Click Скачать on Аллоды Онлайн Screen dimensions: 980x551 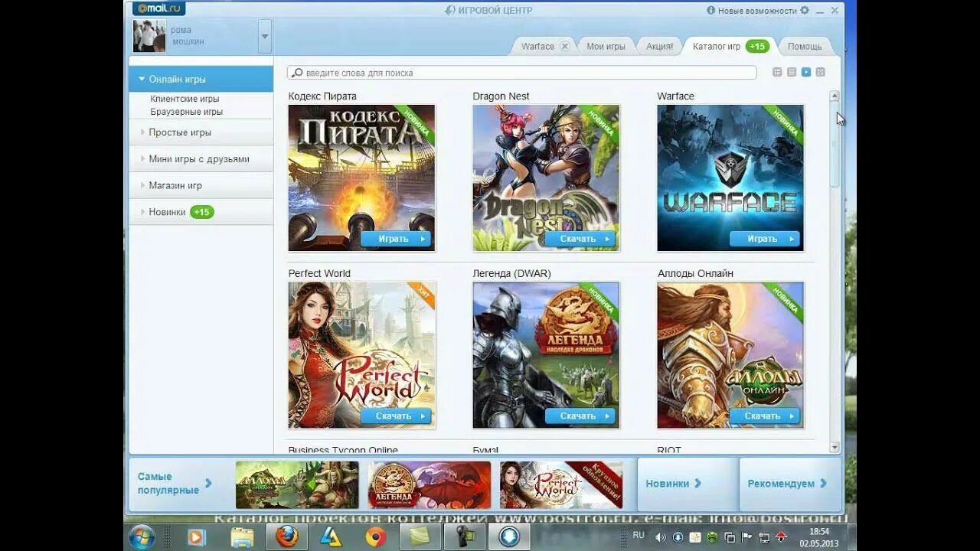click(x=764, y=416)
